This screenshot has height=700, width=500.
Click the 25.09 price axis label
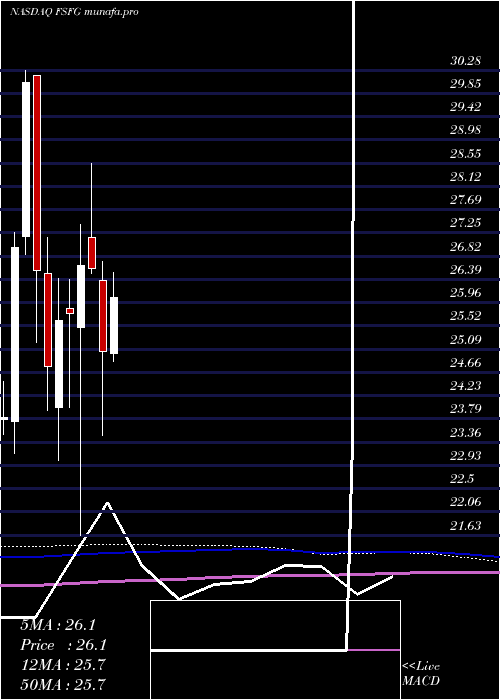click(465, 340)
